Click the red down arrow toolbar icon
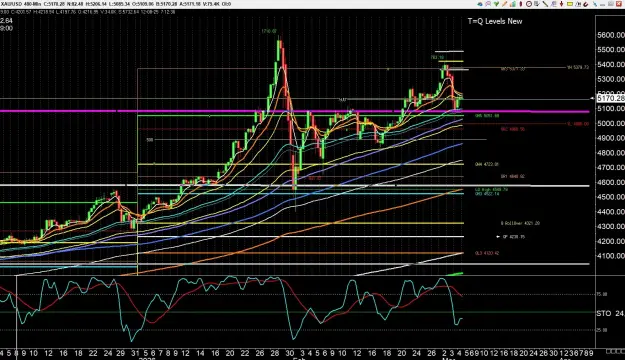Image resolution: width=625 pixels, height=360 pixels. click(x=561, y=4)
